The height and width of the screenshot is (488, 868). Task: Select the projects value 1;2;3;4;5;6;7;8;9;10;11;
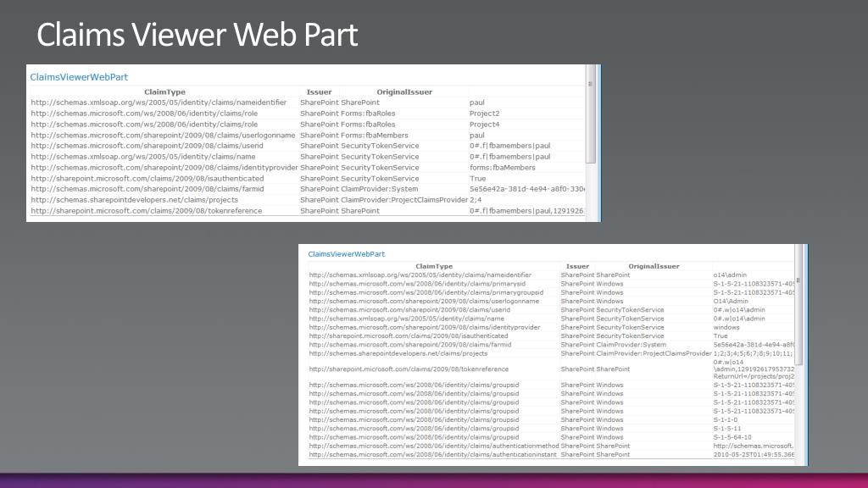coord(753,353)
